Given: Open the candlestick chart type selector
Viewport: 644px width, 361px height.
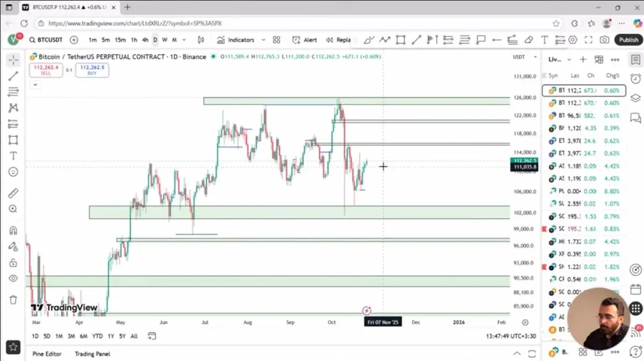Looking at the screenshot, I should click(201, 40).
